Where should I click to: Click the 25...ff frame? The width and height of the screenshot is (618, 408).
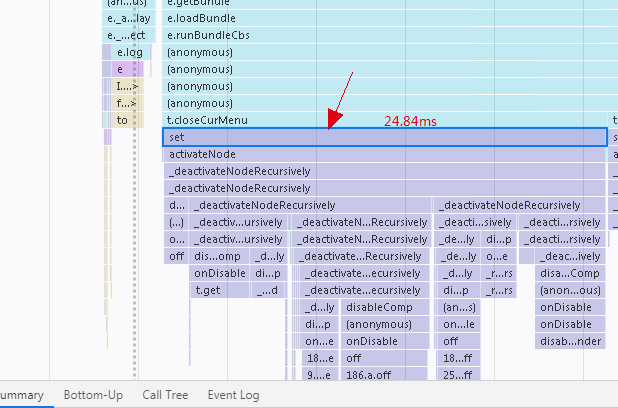[458, 375]
